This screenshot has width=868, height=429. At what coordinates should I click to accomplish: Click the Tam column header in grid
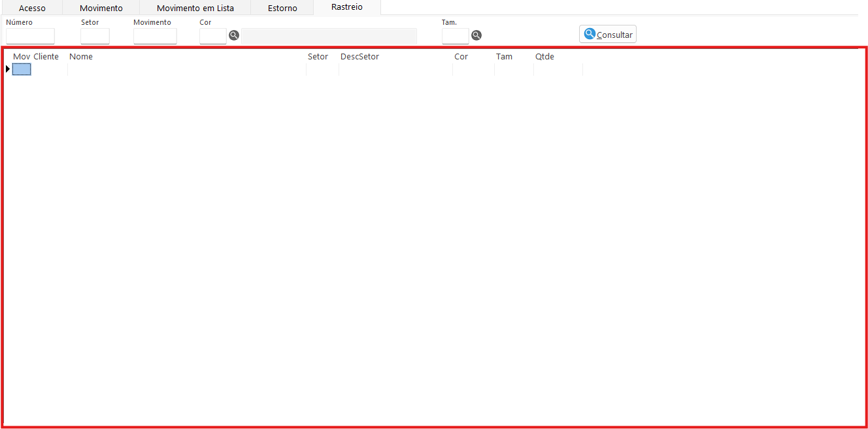click(504, 57)
